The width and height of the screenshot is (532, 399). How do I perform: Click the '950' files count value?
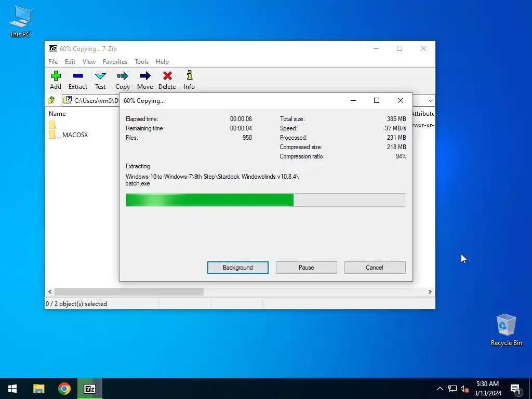[x=247, y=138]
